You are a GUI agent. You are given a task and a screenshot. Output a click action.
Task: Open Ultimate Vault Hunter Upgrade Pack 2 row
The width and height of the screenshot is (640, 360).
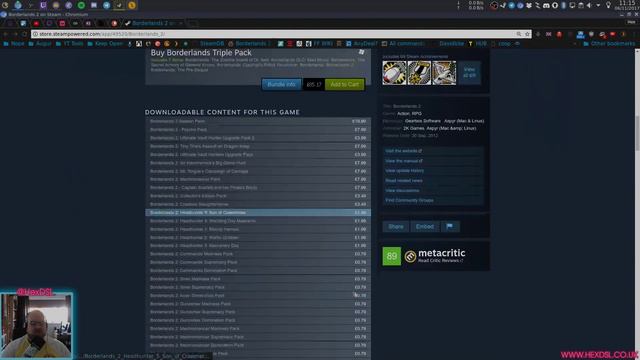tap(258, 138)
